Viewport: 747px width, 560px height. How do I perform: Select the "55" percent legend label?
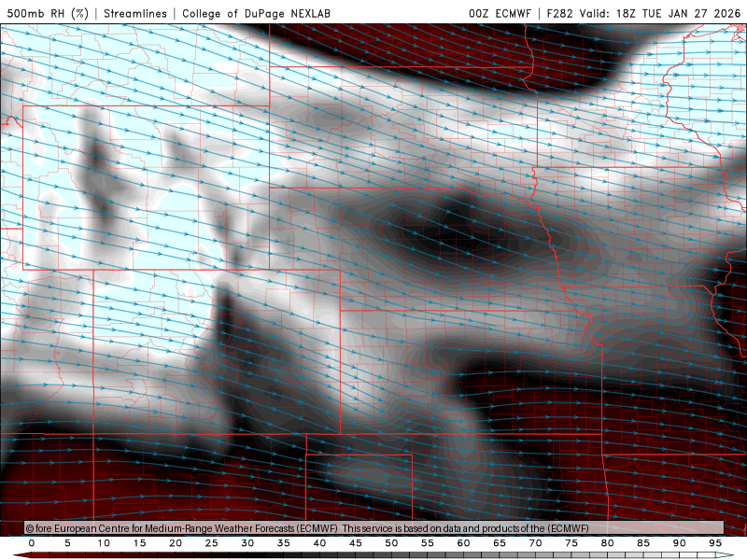point(428,543)
